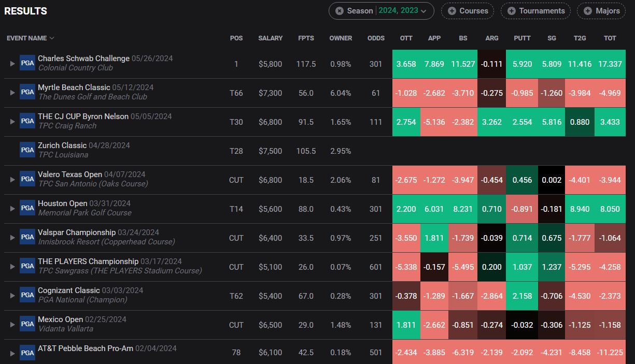
Task: Click PGA icon for THE PLAYERS Championship
Action: click(x=27, y=266)
